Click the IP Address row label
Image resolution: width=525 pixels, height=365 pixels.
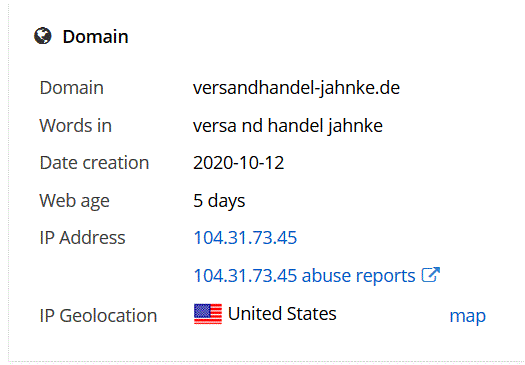click(x=82, y=238)
